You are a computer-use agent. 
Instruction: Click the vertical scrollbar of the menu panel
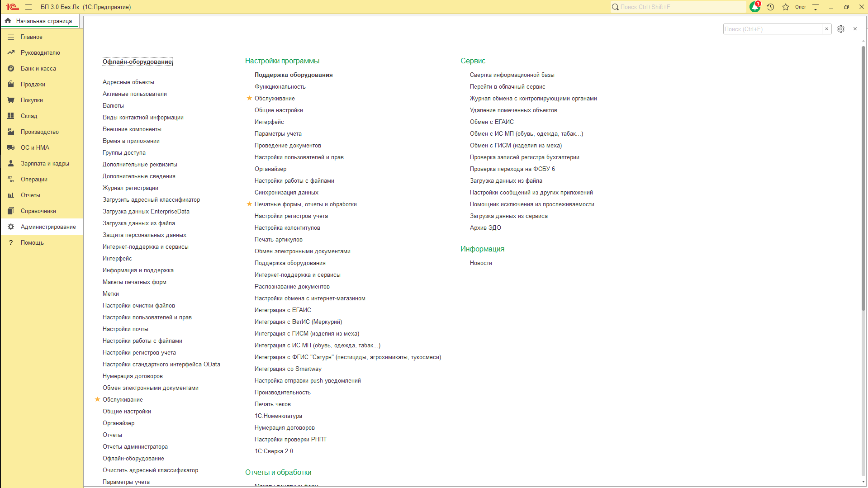pos(863,178)
